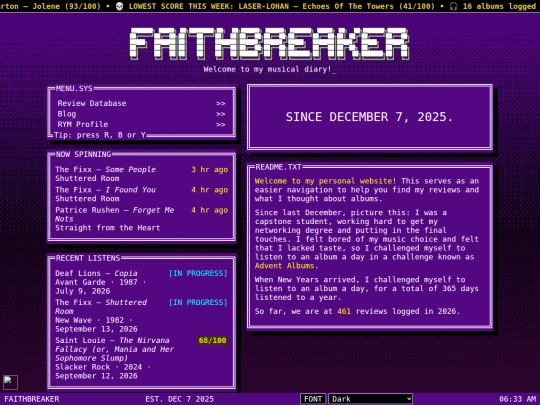Click the arrows next to Blog
This screenshot has width=540, height=405.
(220, 114)
